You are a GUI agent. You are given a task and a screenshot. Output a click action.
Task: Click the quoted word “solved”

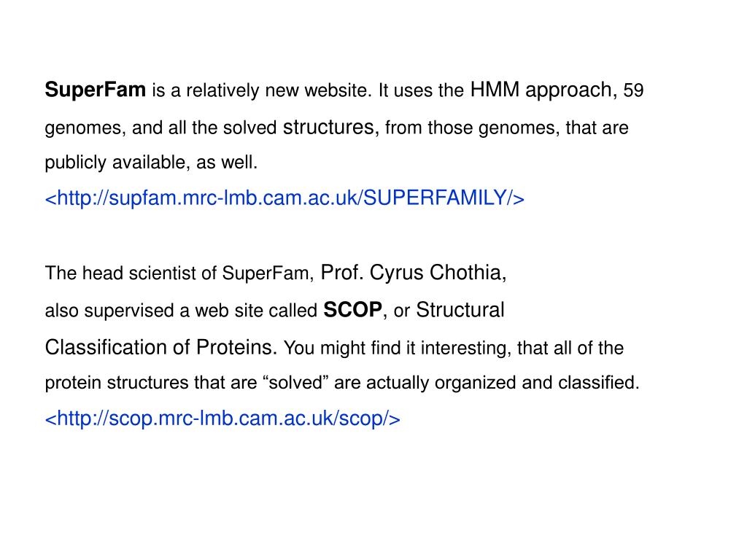pyautogui.click(x=295, y=382)
